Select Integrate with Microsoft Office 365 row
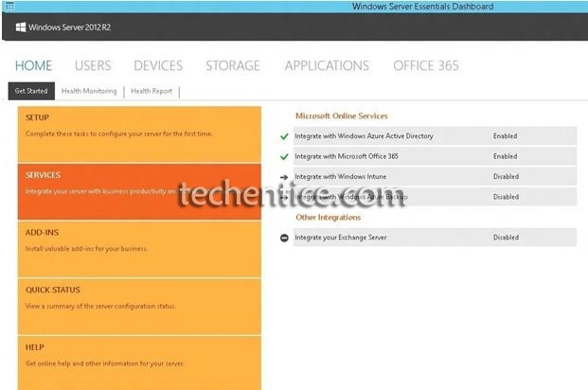Image resolution: width=588 pixels, height=390 pixels. pos(435,156)
